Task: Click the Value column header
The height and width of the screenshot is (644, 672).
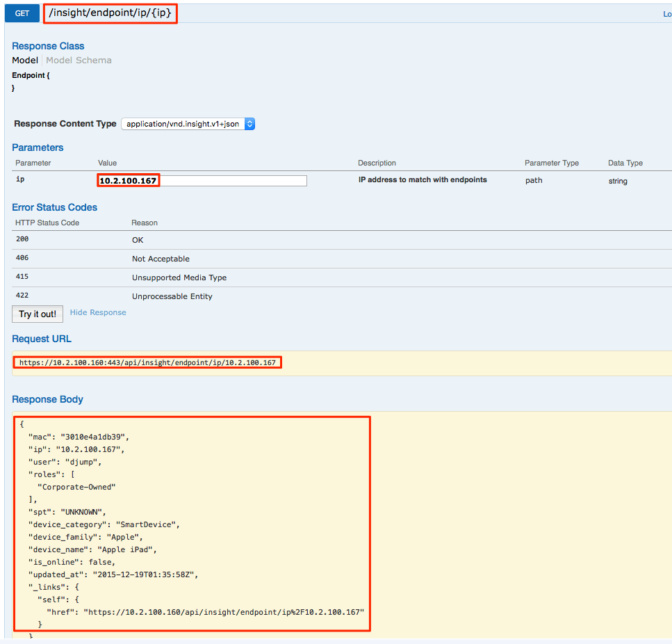Action: [x=107, y=163]
